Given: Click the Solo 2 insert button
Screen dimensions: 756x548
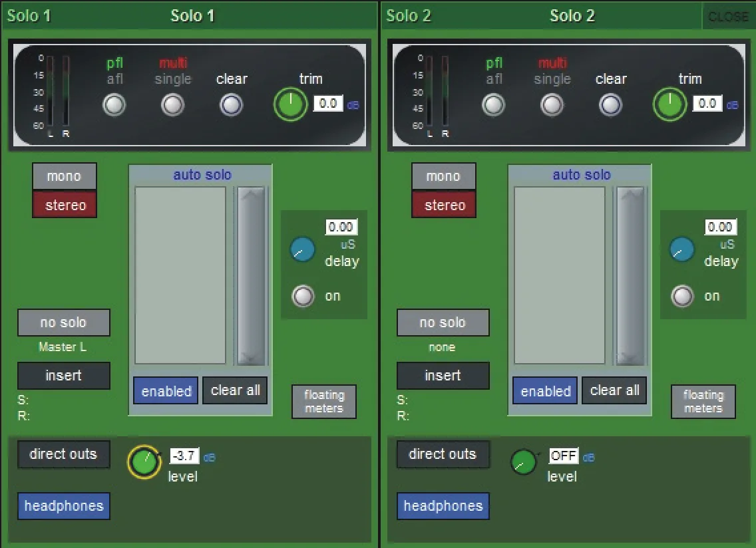Looking at the screenshot, I should 443,376.
